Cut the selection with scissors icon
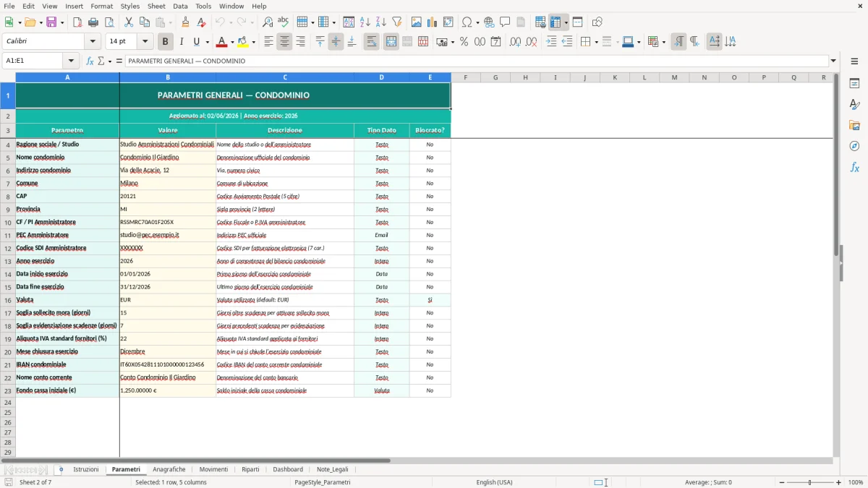Image resolution: width=868 pixels, height=488 pixels. click(129, 22)
